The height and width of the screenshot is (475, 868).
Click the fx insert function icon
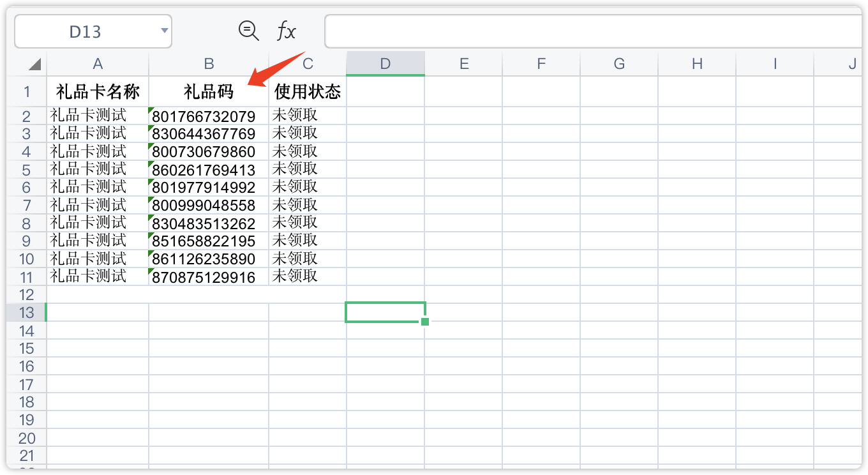[286, 31]
